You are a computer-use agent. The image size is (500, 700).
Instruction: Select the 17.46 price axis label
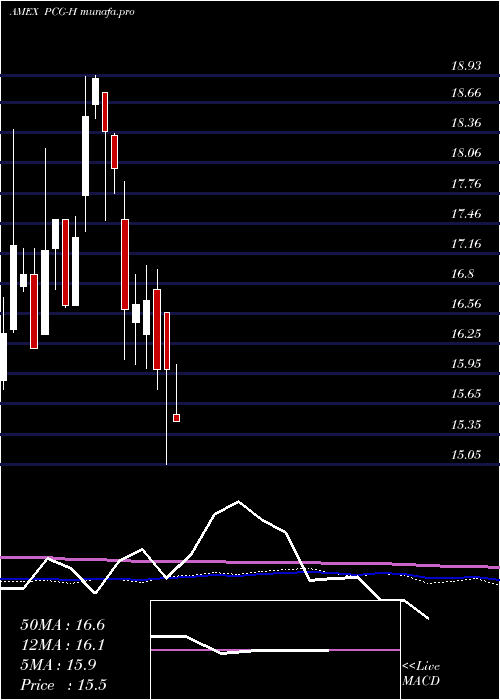tap(466, 214)
